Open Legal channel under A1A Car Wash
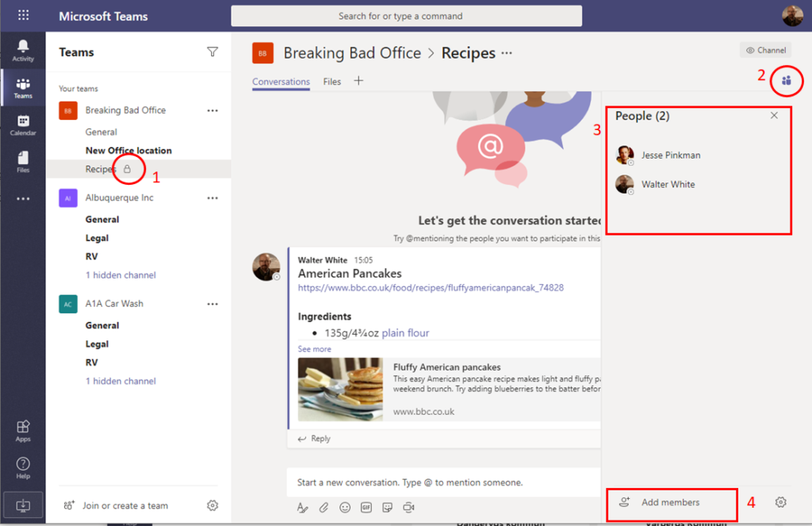 click(x=97, y=344)
